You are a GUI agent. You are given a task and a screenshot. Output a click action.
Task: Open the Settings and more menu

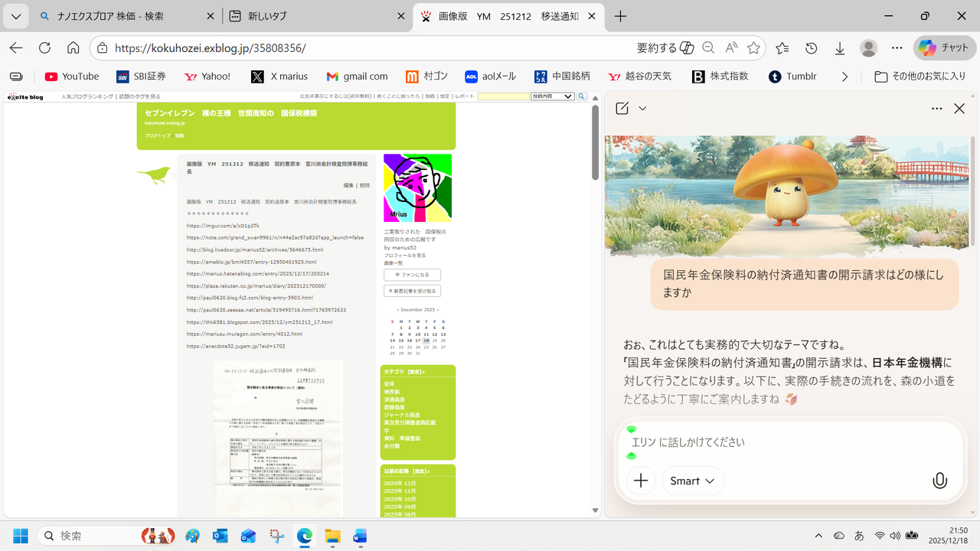[x=897, y=48]
